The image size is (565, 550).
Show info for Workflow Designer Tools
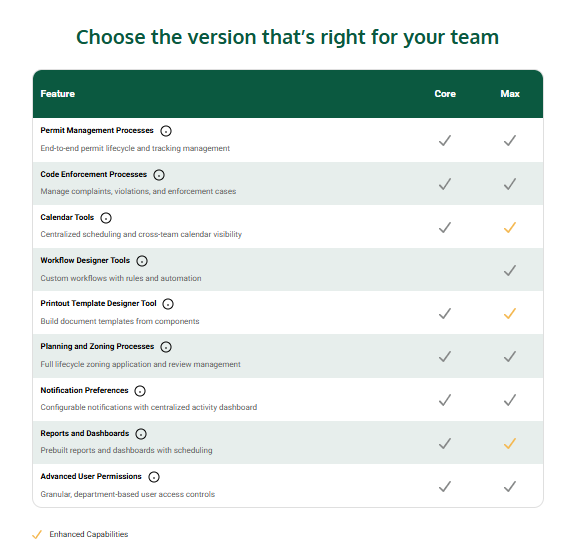[142, 261]
